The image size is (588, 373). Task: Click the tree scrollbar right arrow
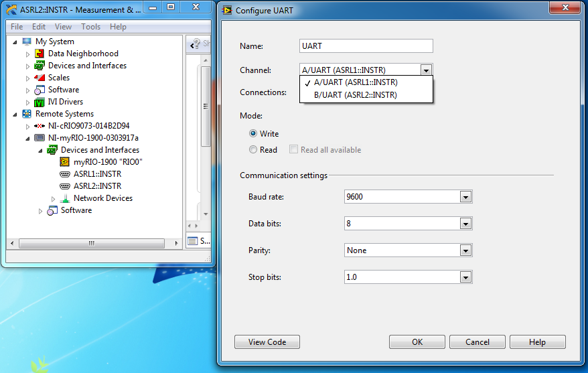tap(176, 243)
